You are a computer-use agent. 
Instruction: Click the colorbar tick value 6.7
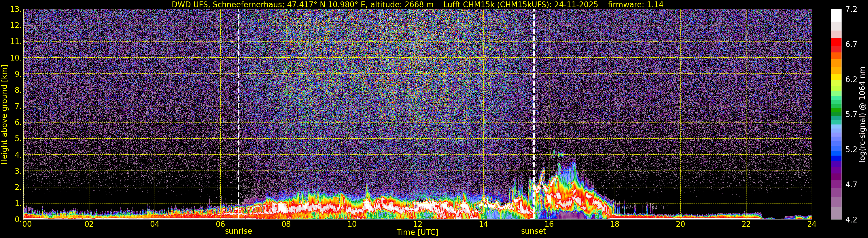coord(851,44)
